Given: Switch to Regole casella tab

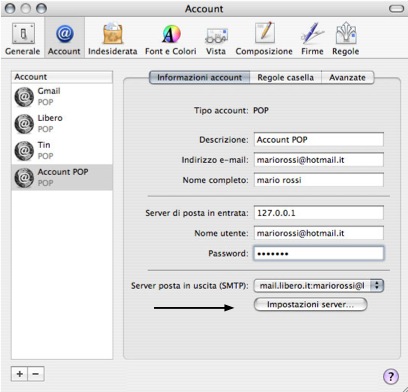Looking at the screenshot, I should point(285,77).
